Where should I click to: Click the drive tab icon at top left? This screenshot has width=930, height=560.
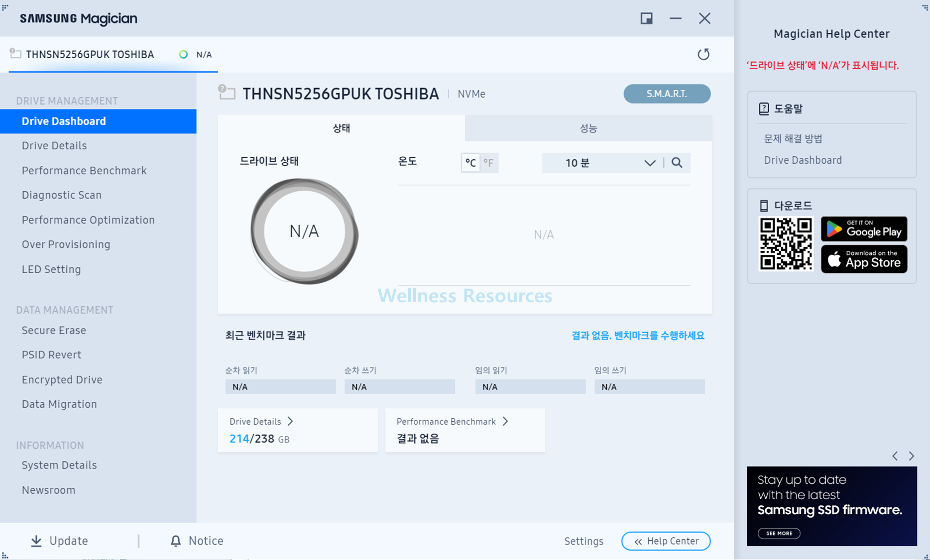15,53
